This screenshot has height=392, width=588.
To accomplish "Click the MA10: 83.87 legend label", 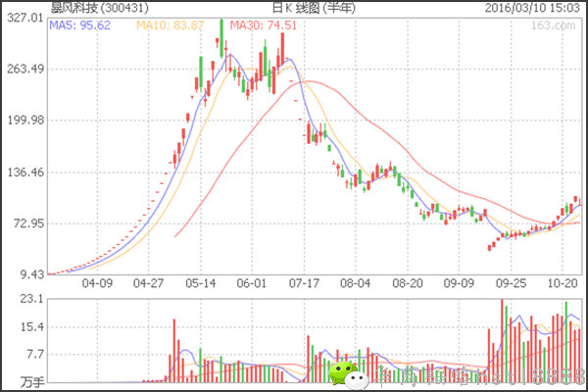I will (170, 25).
